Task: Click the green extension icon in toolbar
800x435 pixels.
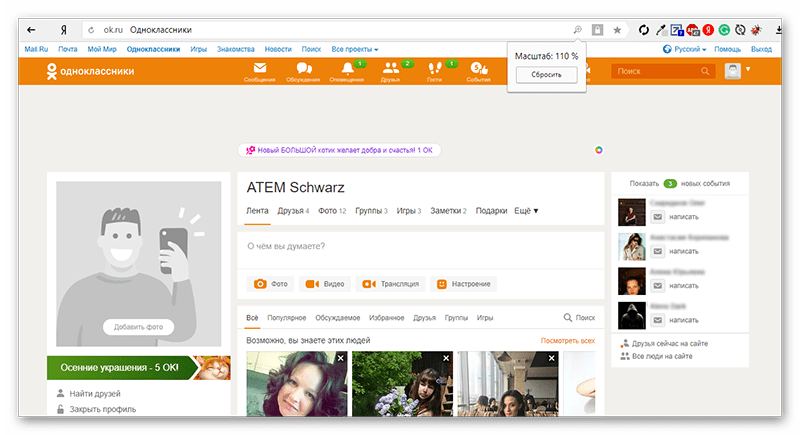Action: point(724,30)
